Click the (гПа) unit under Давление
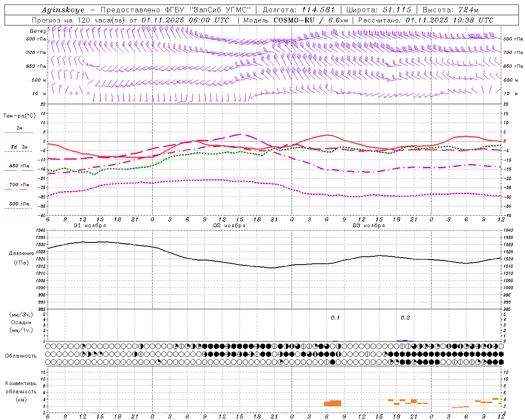 click(21, 262)
